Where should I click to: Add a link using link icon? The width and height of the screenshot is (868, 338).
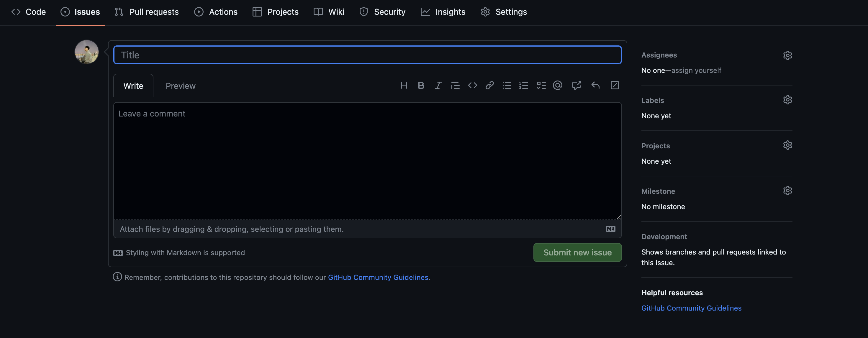(489, 85)
